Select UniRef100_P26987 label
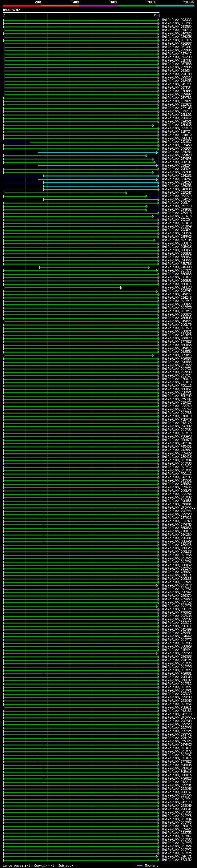 [x=177, y=43]
